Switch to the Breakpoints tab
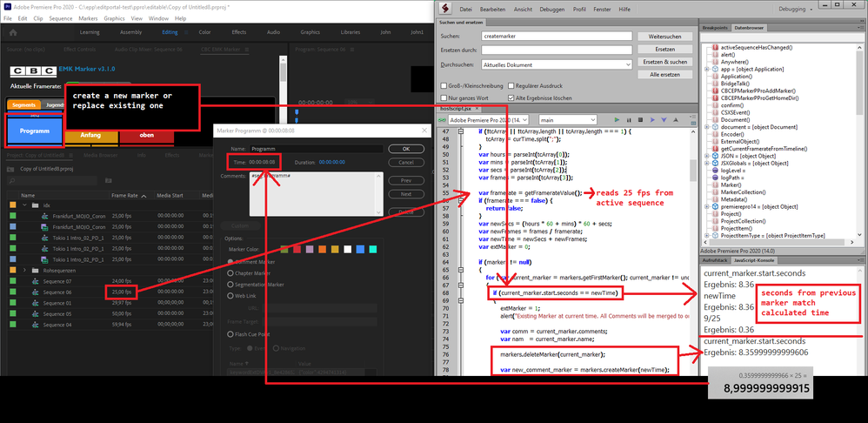The image size is (868, 423). point(715,27)
